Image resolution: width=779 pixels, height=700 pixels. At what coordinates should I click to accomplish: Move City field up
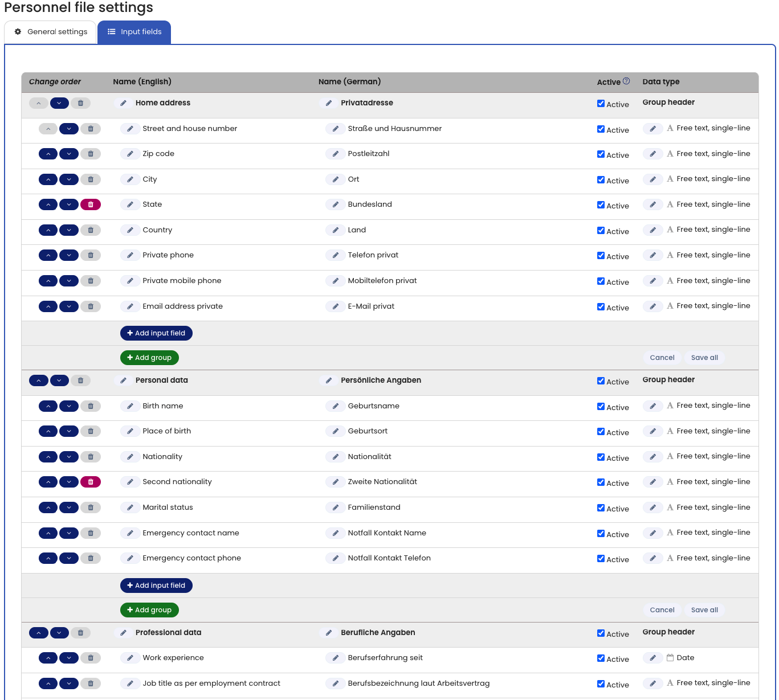[48, 179]
